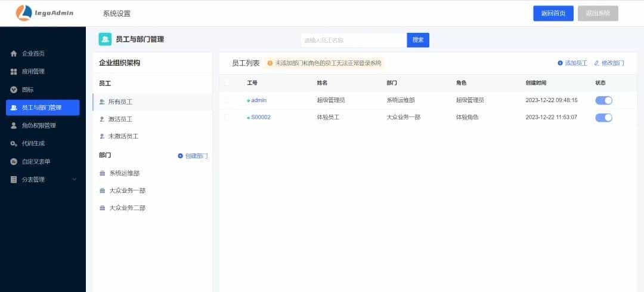
Task: Click the user icon beside 未激活员工
Action: coord(102,136)
